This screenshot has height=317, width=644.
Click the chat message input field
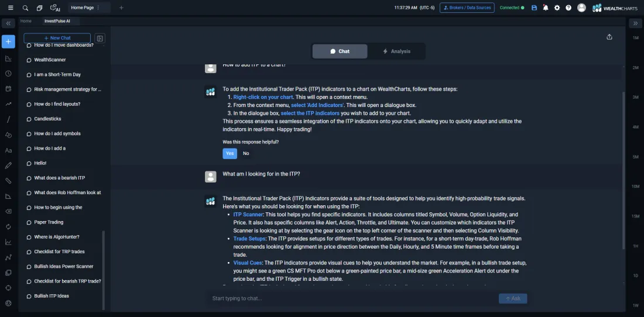click(351, 298)
